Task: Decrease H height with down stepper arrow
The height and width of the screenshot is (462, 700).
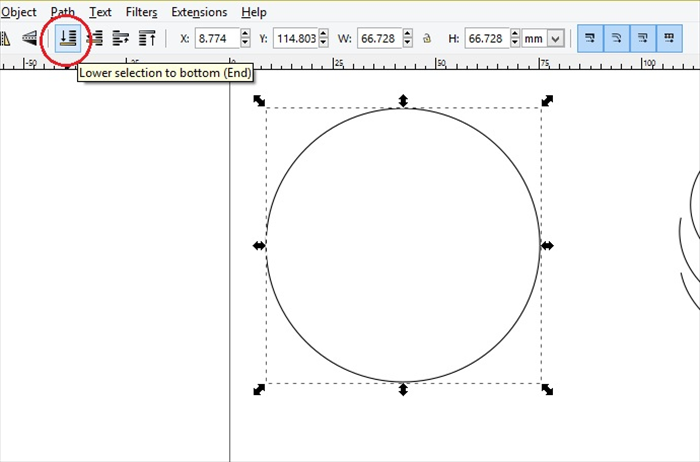Action: (515, 43)
